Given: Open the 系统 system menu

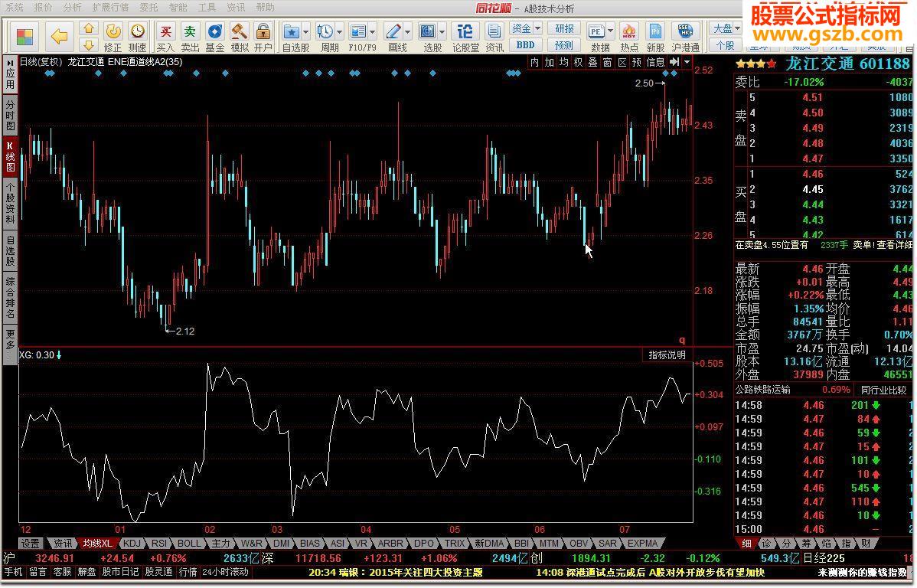Looking at the screenshot, I should tap(14, 8).
